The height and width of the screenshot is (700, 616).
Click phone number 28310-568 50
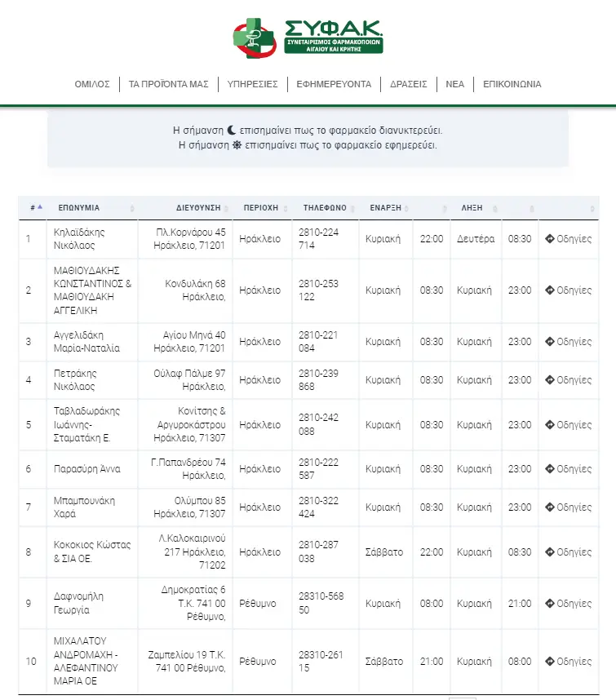pos(321,603)
